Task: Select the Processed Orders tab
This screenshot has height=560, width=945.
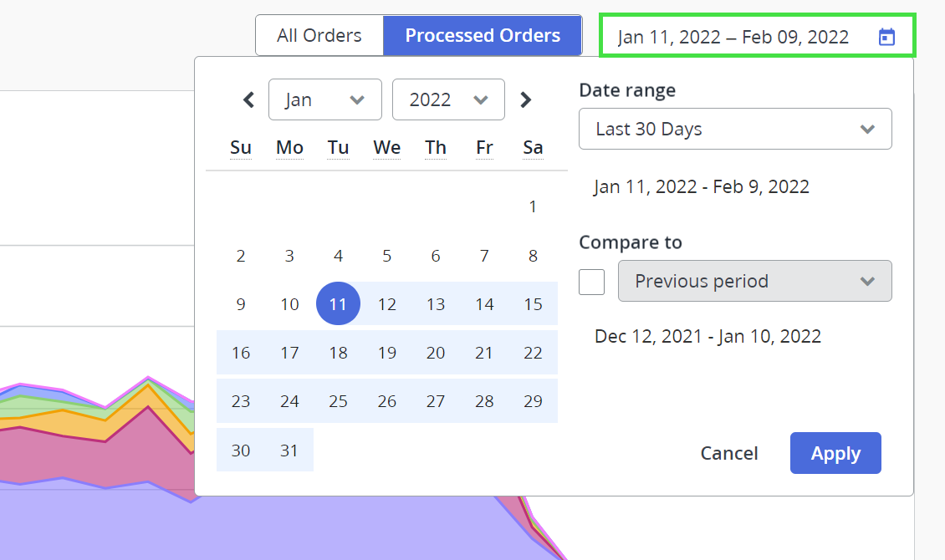Action: click(483, 36)
